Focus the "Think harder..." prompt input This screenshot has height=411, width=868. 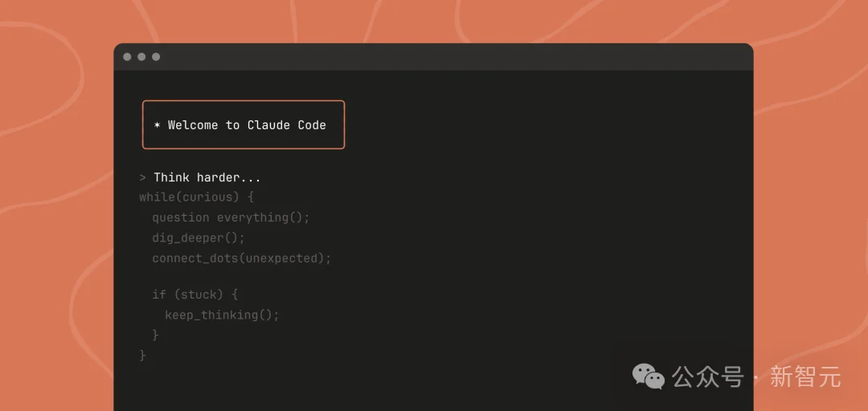207,177
